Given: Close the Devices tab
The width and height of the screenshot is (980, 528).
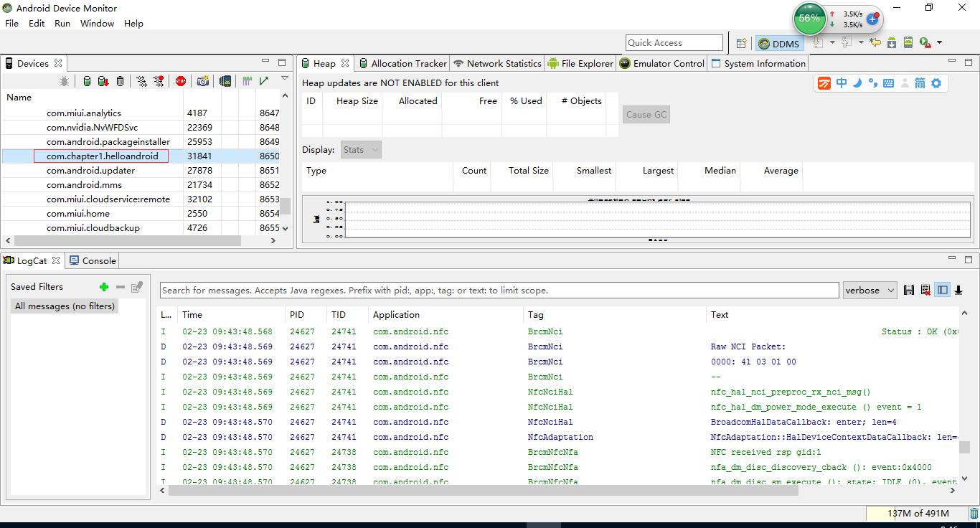Looking at the screenshot, I should (58, 63).
